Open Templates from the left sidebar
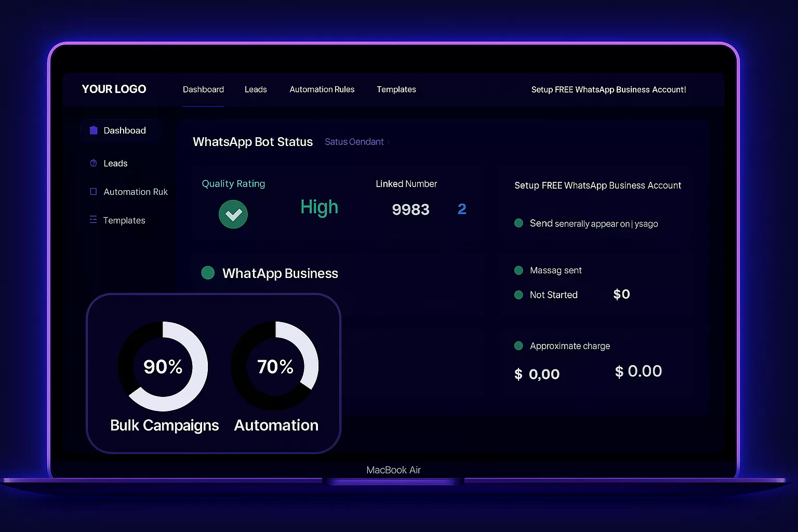Viewport: 798px width, 532px height. coord(124,220)
